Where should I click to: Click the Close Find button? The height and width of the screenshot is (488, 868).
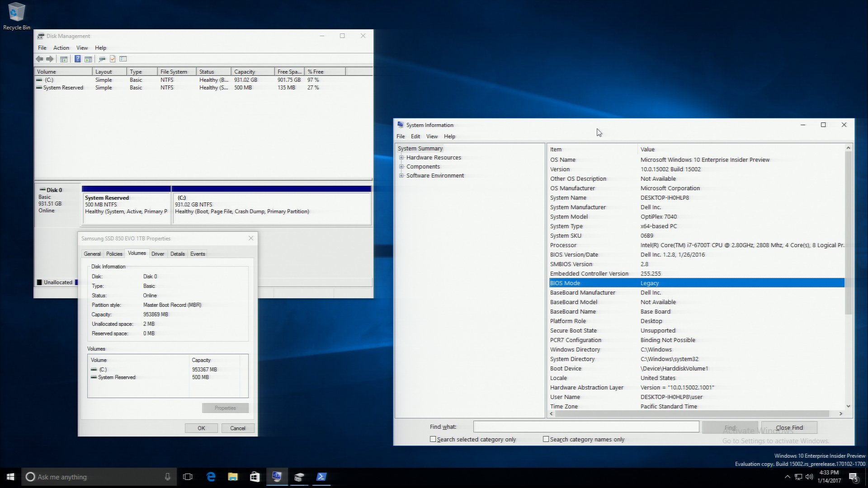[x=789, y=427]
